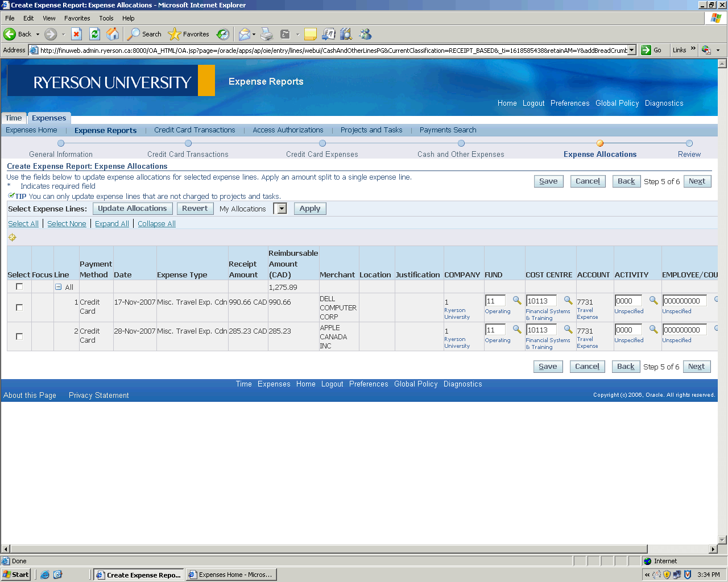Check the select box for Dell Computer line

click(19, 307)
